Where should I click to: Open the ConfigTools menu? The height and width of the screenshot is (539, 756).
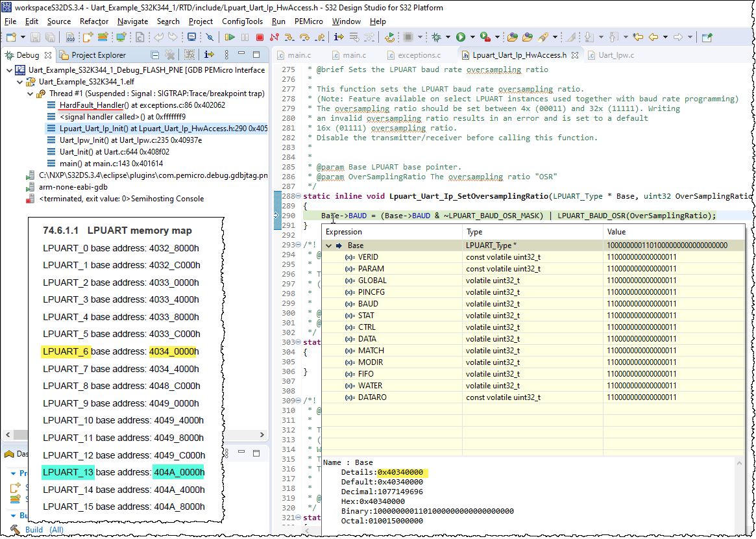point(242,21)
